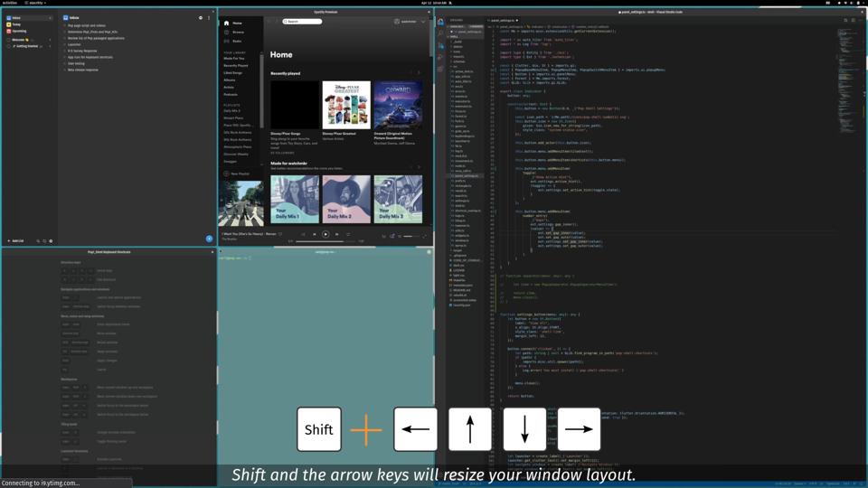Viewport: 868px width, 488px height.
Task: Open comments for Inbox in task app
Action: point(201,18)
